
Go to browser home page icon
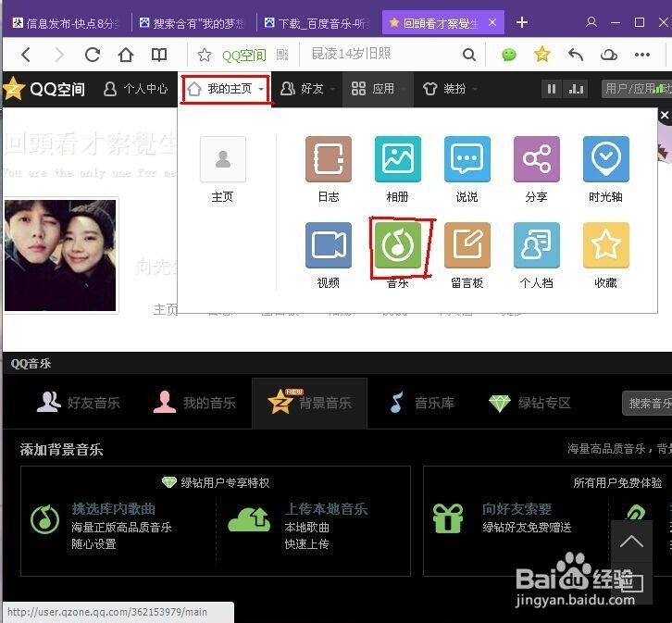point(126,55)
